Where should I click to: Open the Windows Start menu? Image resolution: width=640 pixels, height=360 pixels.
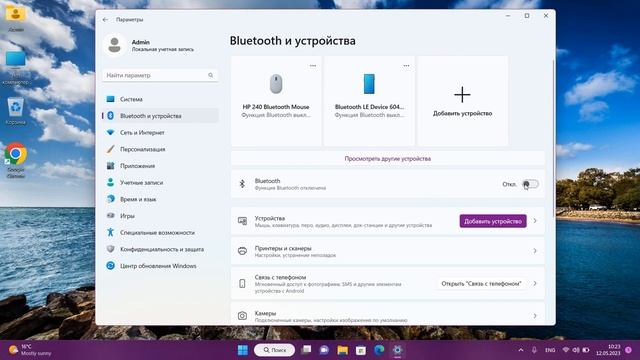[x=243, y=350]
